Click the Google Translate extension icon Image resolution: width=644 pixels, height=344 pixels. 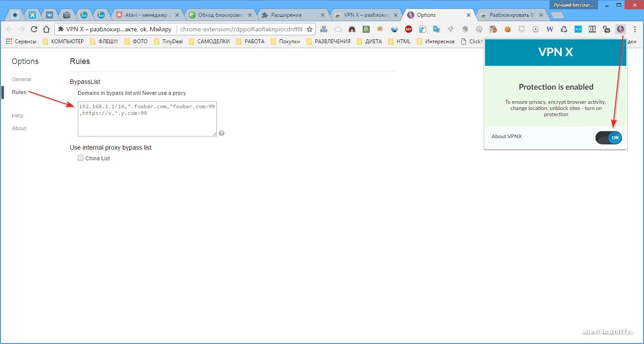click(437, 30)
